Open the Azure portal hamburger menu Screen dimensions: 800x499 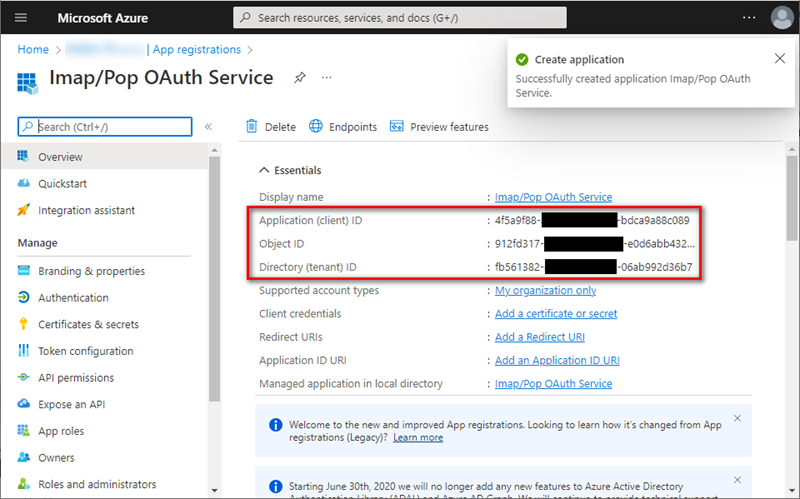click(21, 18)
